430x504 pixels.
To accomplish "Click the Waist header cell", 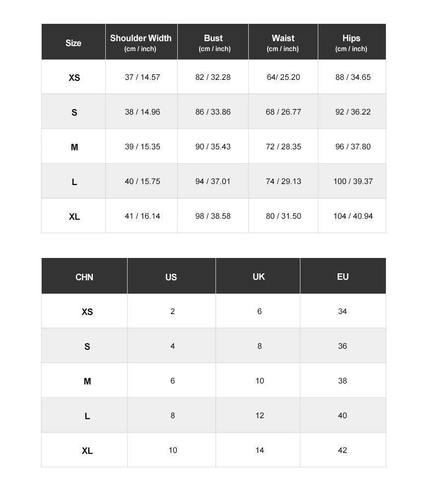I will [283, 42].
